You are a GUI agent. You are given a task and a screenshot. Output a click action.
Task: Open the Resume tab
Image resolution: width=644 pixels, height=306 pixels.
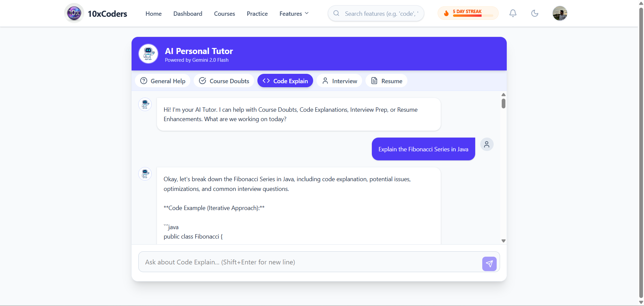click(x=387, y=81)
